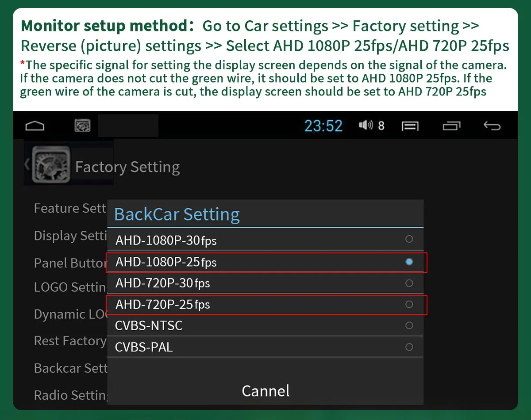Click the BackCar Setting dialog title
The image size is (531, 420).
pyautogui.click(x=177, y=214)
